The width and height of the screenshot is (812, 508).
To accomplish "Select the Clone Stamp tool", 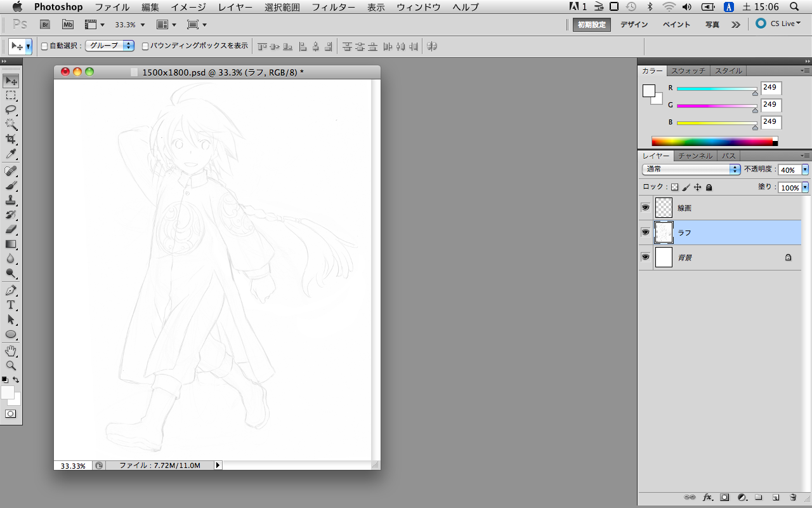I will click(x=11, y=200).
